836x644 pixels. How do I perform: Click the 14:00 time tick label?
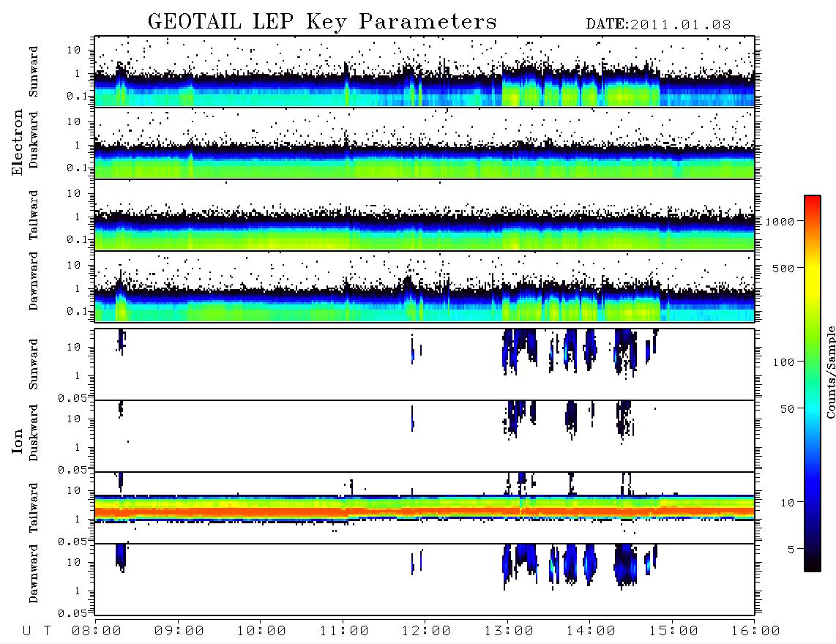[x=591, y=631]
